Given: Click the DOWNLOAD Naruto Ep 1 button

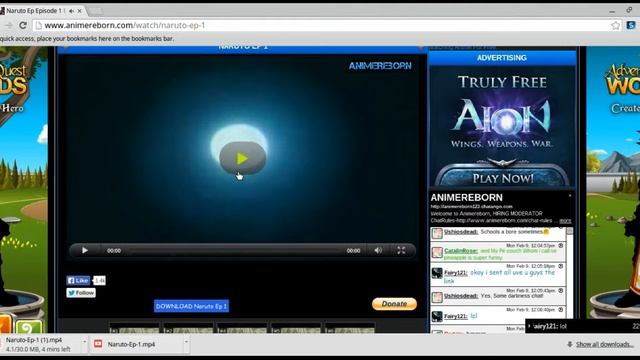Looking at the screenshot, I should coord(191,306).
